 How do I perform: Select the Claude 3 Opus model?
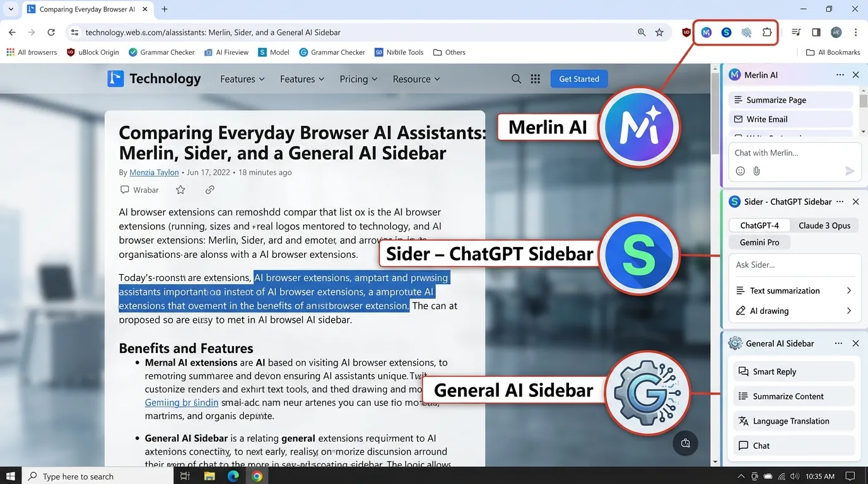[x=824, y=225]
